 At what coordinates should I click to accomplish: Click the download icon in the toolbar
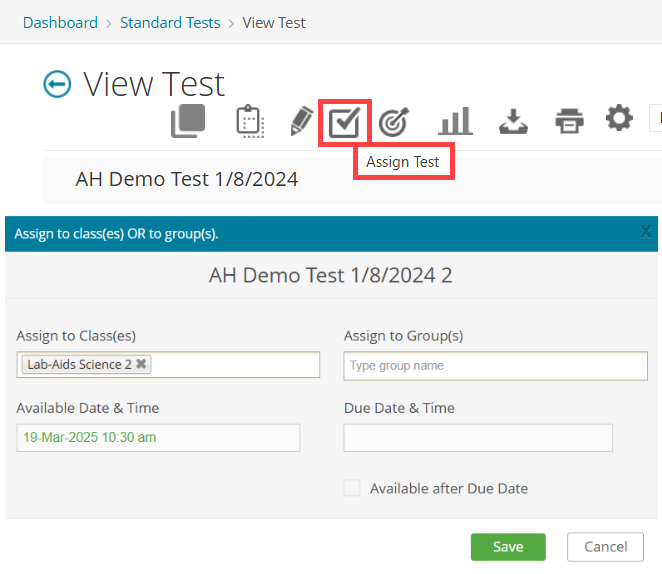coord(513,121)
